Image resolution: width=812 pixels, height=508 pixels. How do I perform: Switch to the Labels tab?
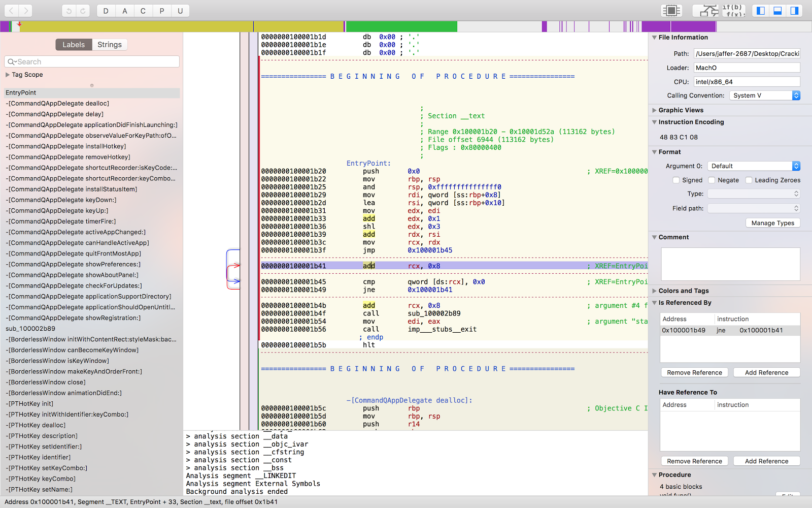coord(74,45)
